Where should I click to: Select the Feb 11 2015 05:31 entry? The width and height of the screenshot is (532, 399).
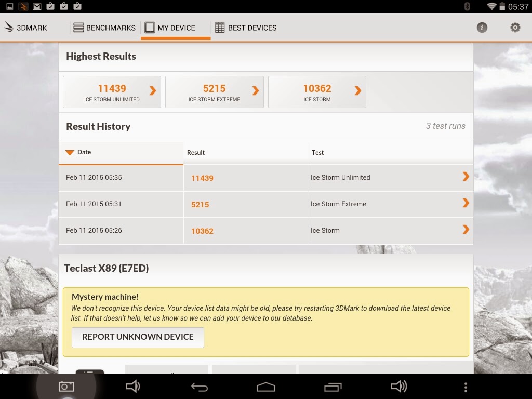pos(94,204)
